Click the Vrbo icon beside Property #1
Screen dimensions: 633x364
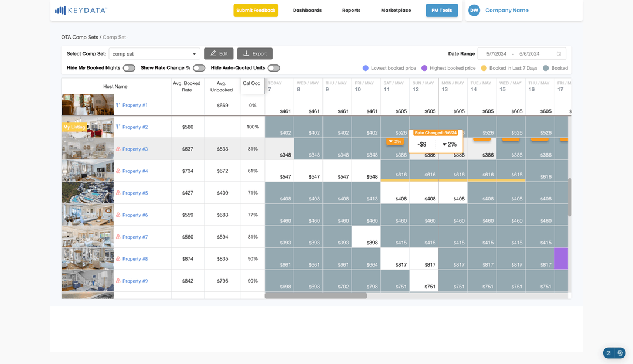(x=118, y=105)
